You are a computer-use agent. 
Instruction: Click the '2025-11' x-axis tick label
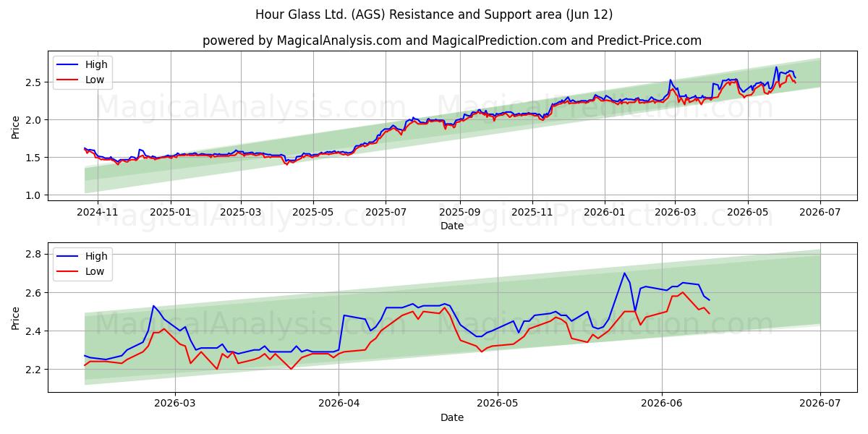point(532,212)
